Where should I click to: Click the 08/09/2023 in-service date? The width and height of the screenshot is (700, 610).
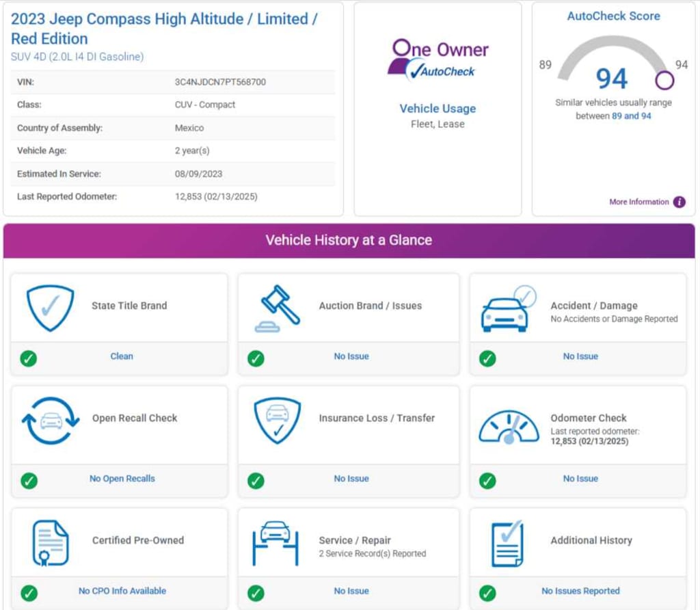coord(198,174)
